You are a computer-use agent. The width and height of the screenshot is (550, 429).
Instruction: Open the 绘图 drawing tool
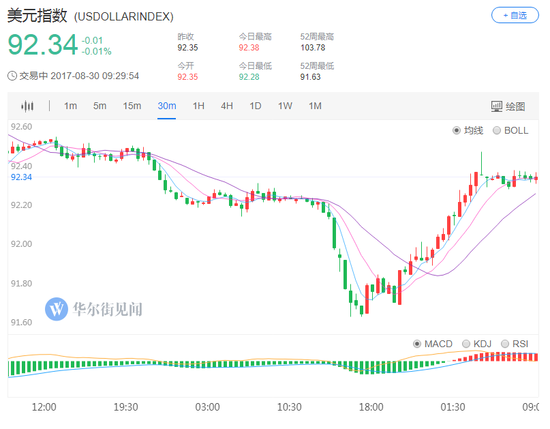508,106
